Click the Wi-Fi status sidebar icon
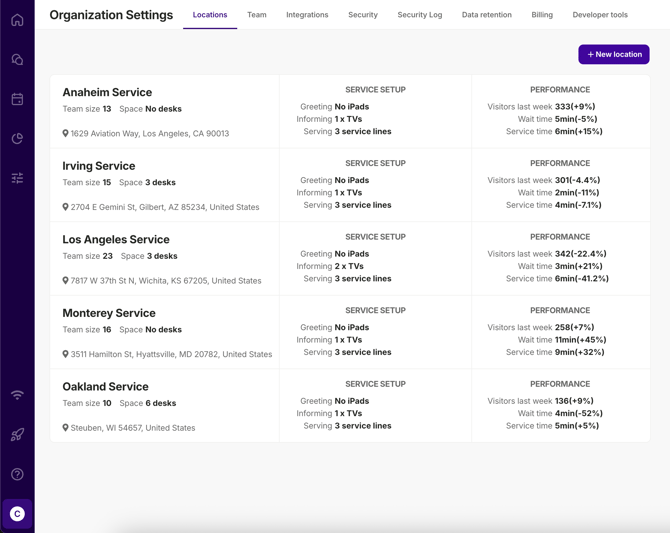 (x=17, y=395)
